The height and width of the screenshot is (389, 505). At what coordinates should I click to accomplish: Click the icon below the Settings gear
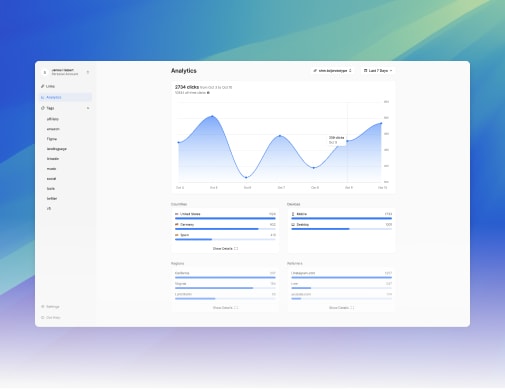pyautogui.click(x=42, y=318)
